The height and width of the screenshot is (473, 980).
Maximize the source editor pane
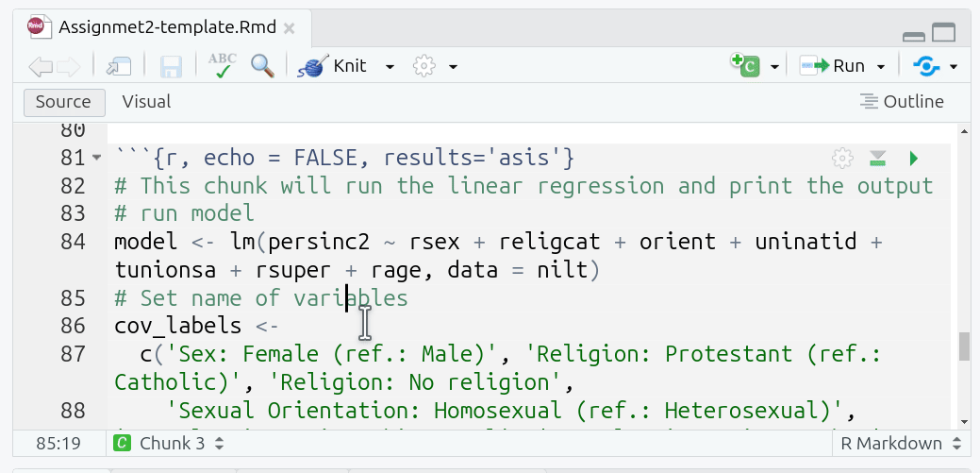(944, 32)
